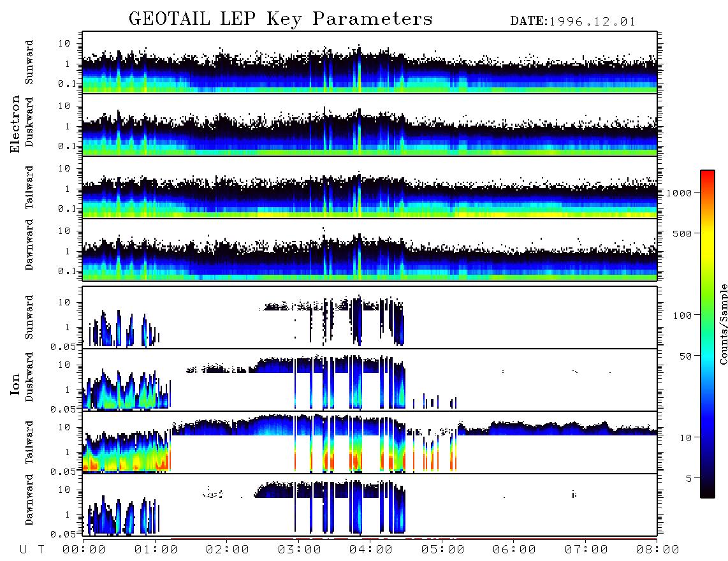Click the Ion Duskward spectrogram panel
This screenshot has width=728, height=561.
click(x=370, y=380)
